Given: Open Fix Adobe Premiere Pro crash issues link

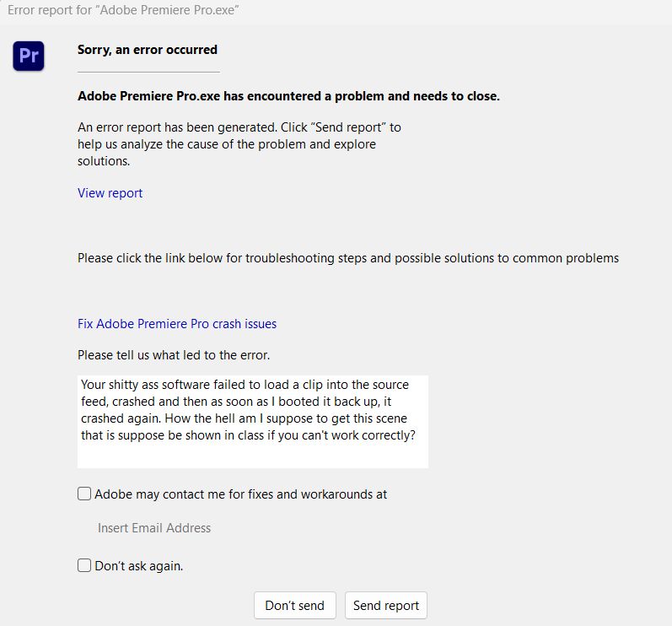Looking at the screenshot, I should point(177,324).
